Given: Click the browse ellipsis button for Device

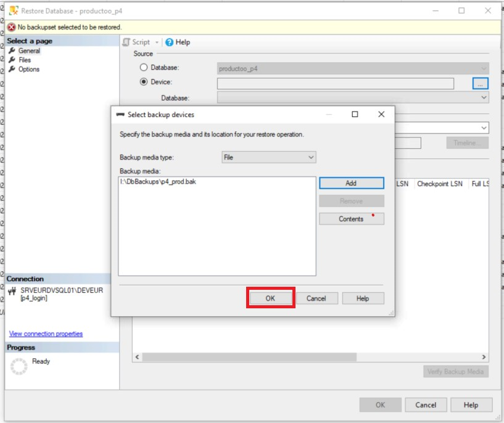Looking at the screenshot, I should (481, 83).
